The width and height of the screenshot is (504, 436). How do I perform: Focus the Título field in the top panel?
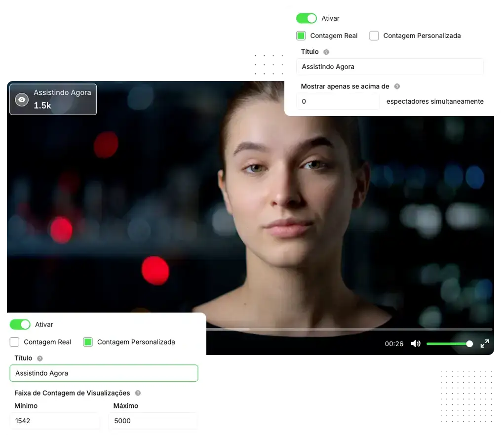[x=389, y=67]
